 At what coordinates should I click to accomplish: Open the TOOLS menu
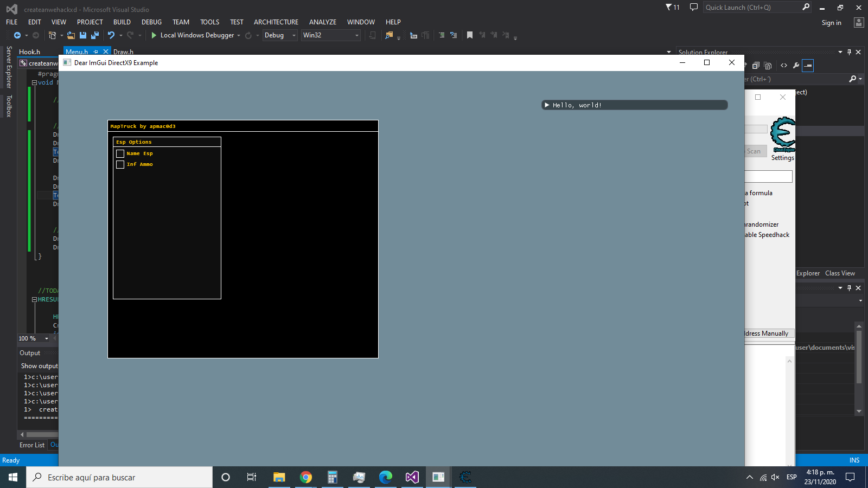[210, 22]
